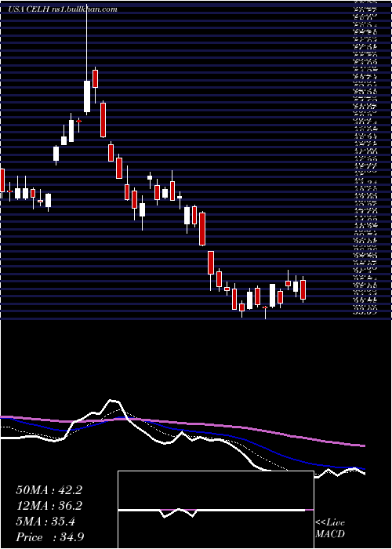The width and height of the screenshot is (392, 549).
Task: Select the '12MA : 36.2' readout
Action: point(49,506)
